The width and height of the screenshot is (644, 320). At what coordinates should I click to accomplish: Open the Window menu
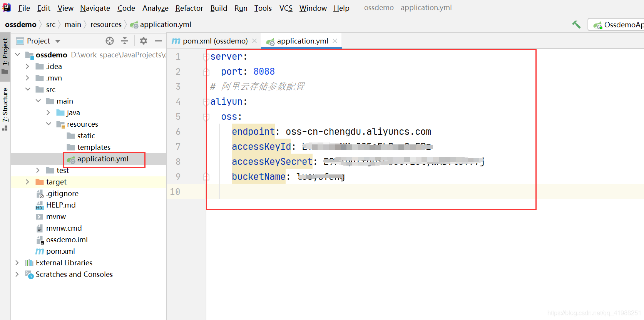pos(313,8)
